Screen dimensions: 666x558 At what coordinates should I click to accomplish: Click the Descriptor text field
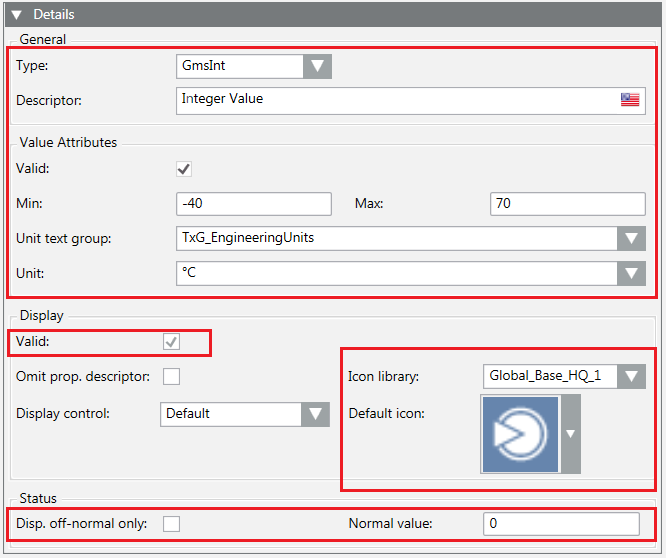pyautogui.click(x=395, y=100)
